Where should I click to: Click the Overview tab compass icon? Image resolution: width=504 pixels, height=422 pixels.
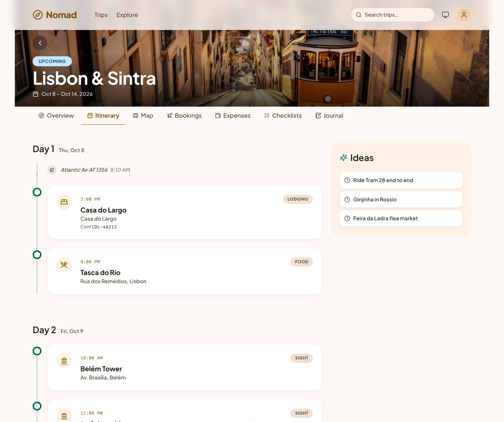pos(41,116)
